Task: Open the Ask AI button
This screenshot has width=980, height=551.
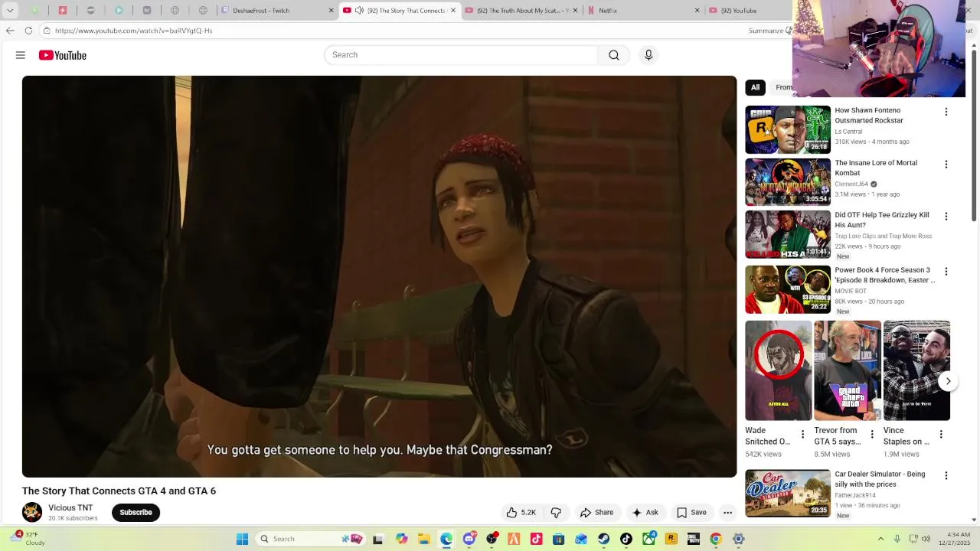Action: [x=645, y=513]
